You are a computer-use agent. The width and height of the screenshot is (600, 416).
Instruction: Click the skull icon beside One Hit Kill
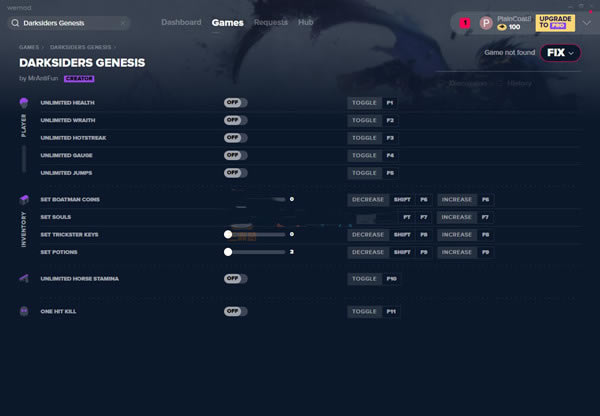24,312
